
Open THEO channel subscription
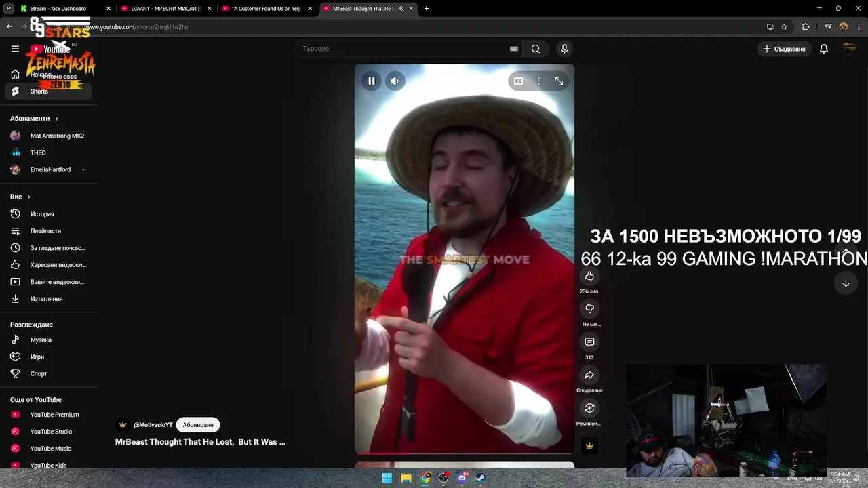(48, 152)
